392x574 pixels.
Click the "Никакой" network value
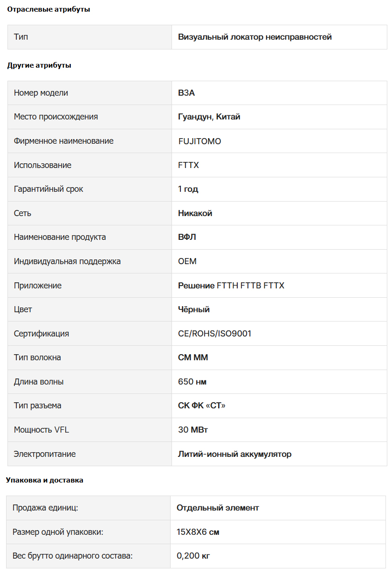pyautogui.click(x=195, y=213)
